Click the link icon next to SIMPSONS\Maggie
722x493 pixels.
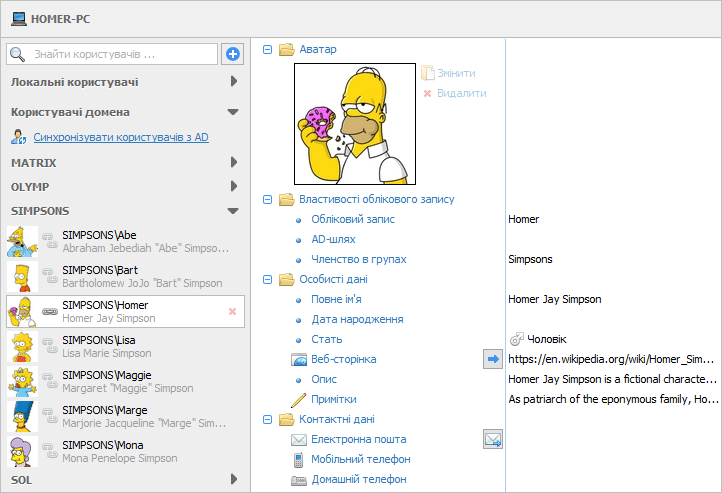pyautogui.click(x=49, y=381)
